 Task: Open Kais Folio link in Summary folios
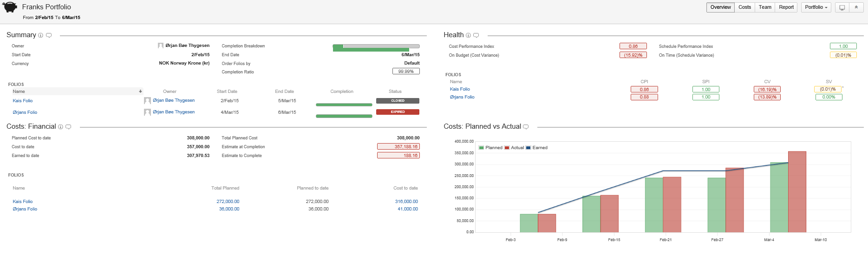click(x=23, y=101)
